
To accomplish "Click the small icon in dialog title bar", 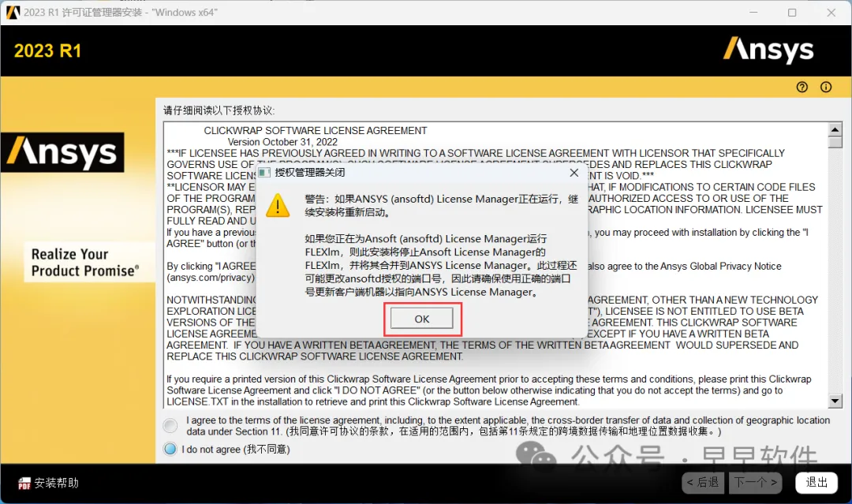I will pyautogui.click(x=264, y=173).
